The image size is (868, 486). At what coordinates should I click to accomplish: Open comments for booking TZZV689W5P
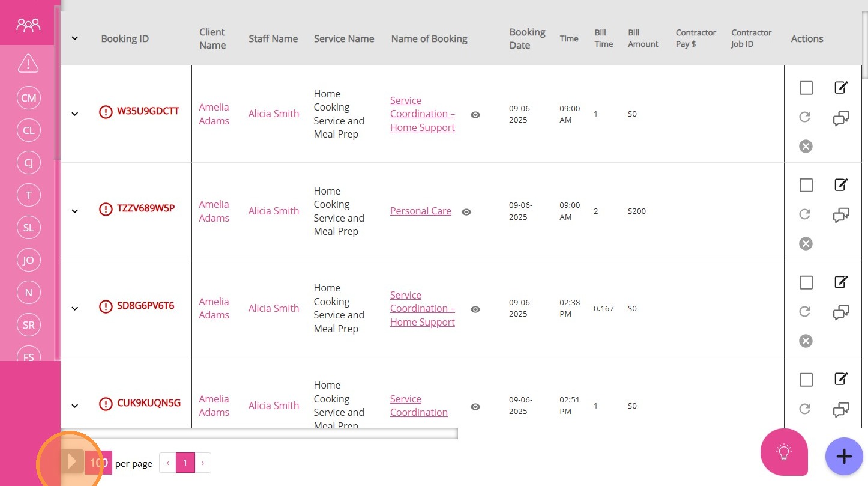[x=841, y=215]
